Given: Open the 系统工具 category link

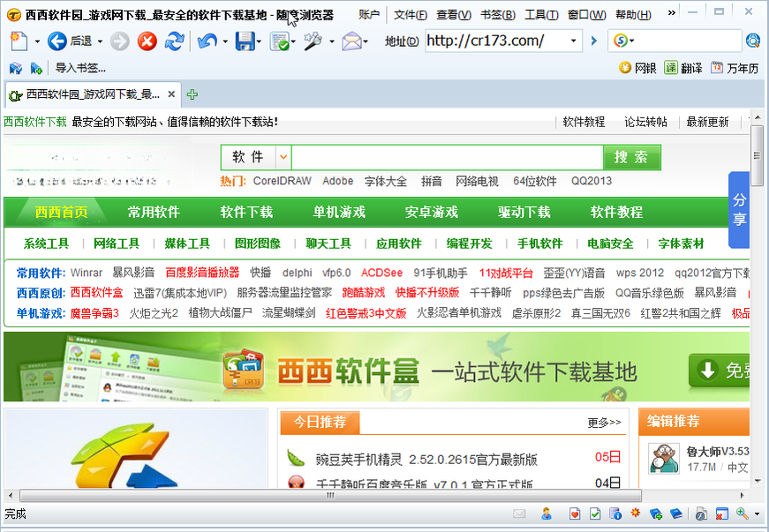Looking at the screenshot, I should coord(46,244).
